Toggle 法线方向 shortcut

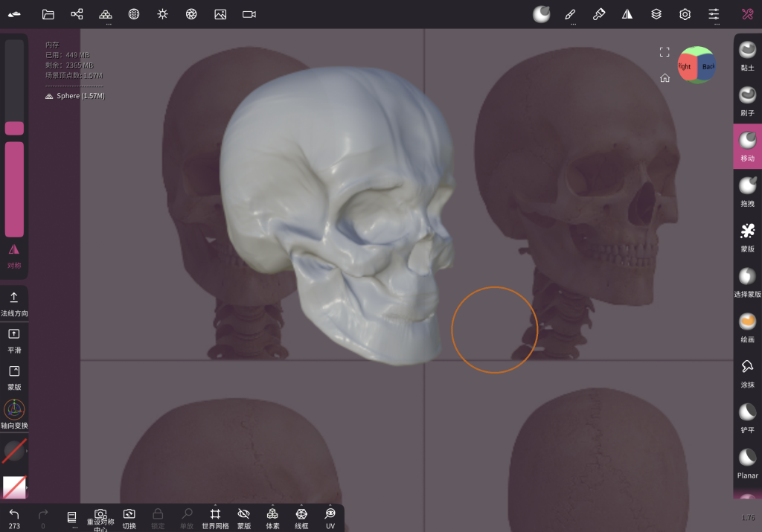click(x=14, y=304)
